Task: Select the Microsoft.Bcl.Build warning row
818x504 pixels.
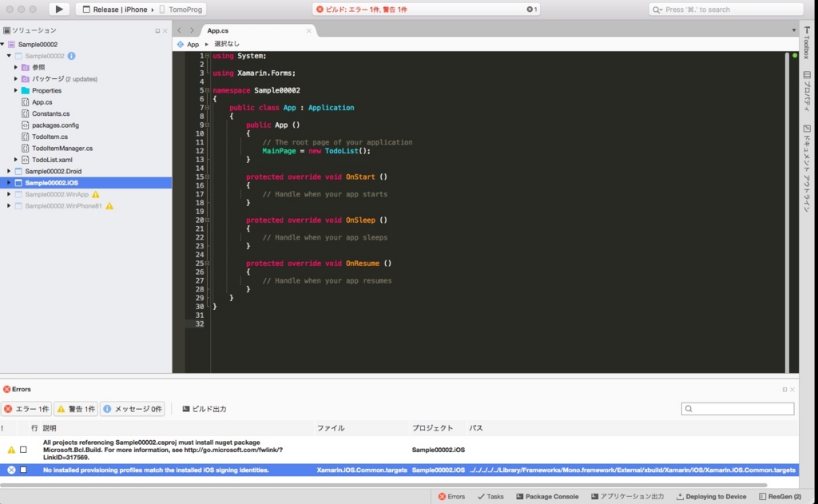Action: 399,450
